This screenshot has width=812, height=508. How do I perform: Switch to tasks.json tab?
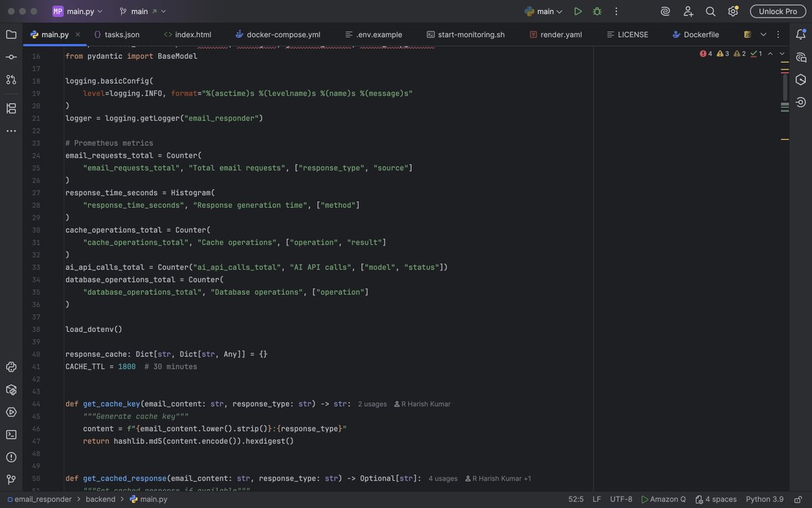click(x=116, y=35)
